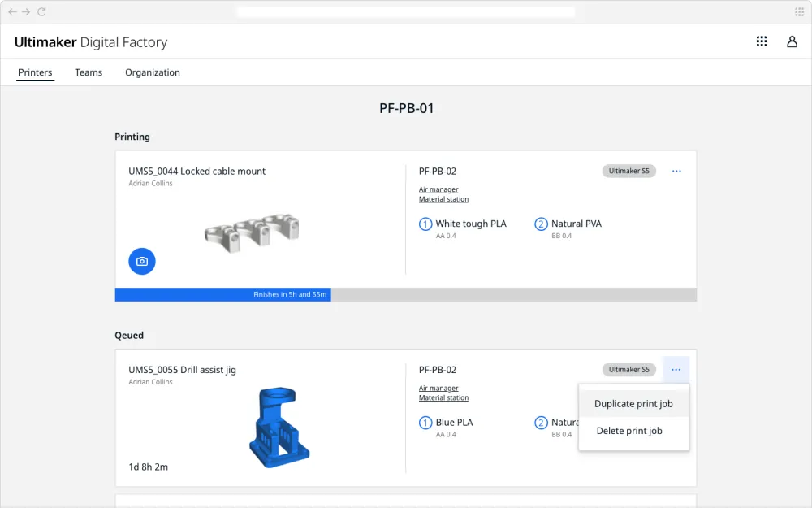812x508 pixels.
Task: Click the Queued section heading
Action: click(129, 336)
